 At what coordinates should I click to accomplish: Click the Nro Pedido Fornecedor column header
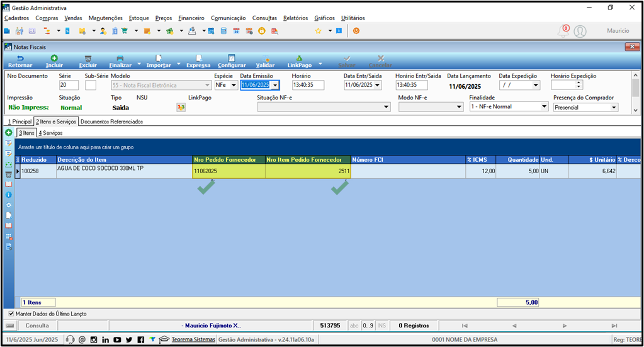click(229, 160)
